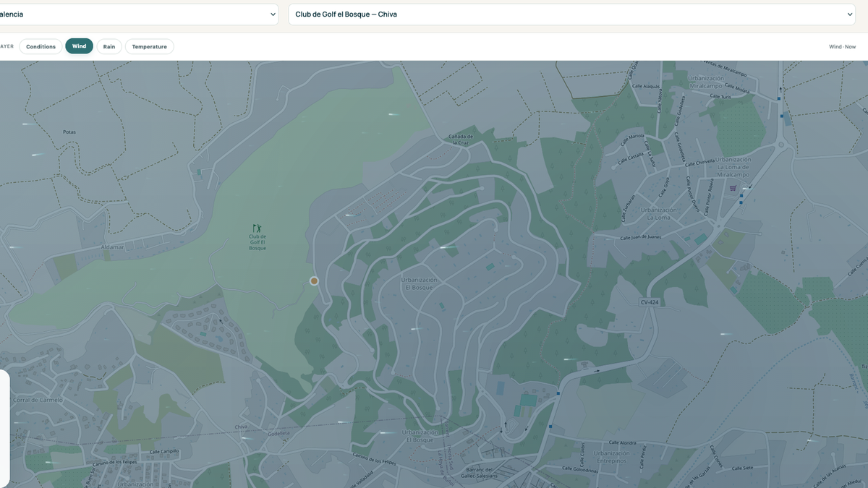Click the Godelleta label on the map

point(278,434)
